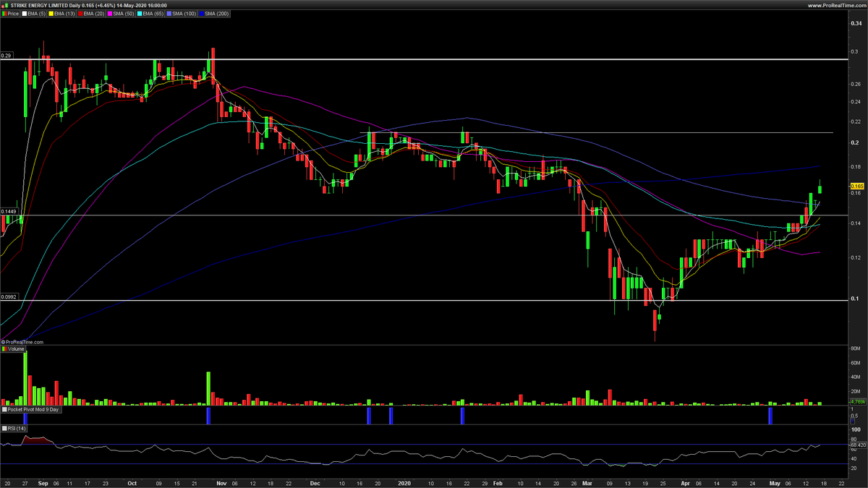Toggle the SMA (100) overlay visibility

click(169, 13)
